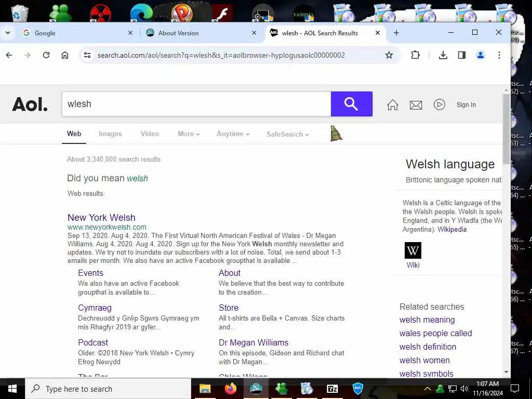Click related search 'welsh women'

pyautogui.click(x=424, y=361)
